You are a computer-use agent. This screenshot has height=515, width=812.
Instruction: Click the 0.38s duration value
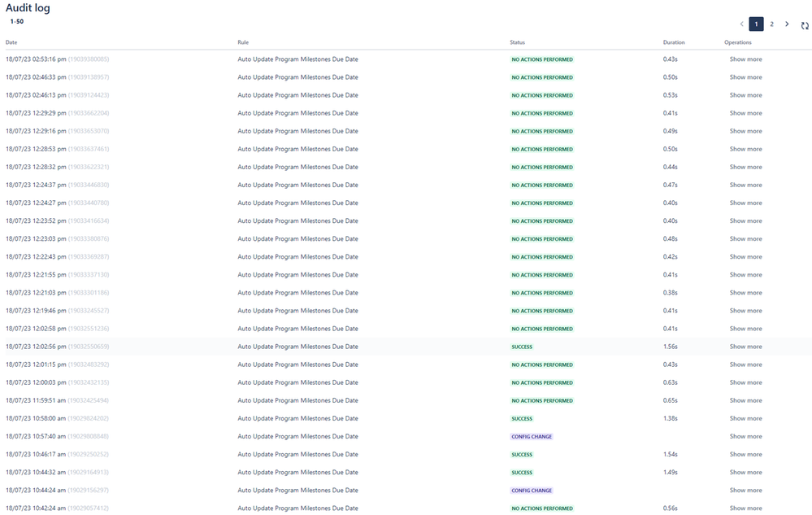click(x=670, y=293)
